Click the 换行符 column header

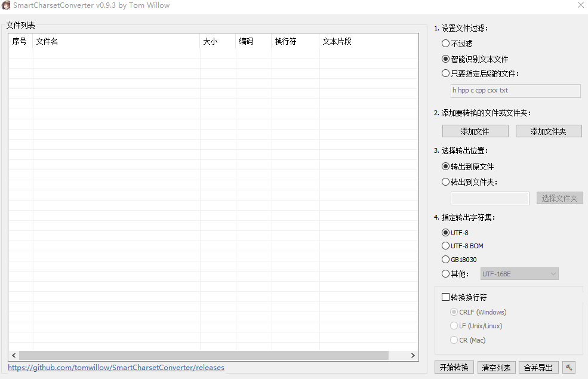[x=295, y=41]
